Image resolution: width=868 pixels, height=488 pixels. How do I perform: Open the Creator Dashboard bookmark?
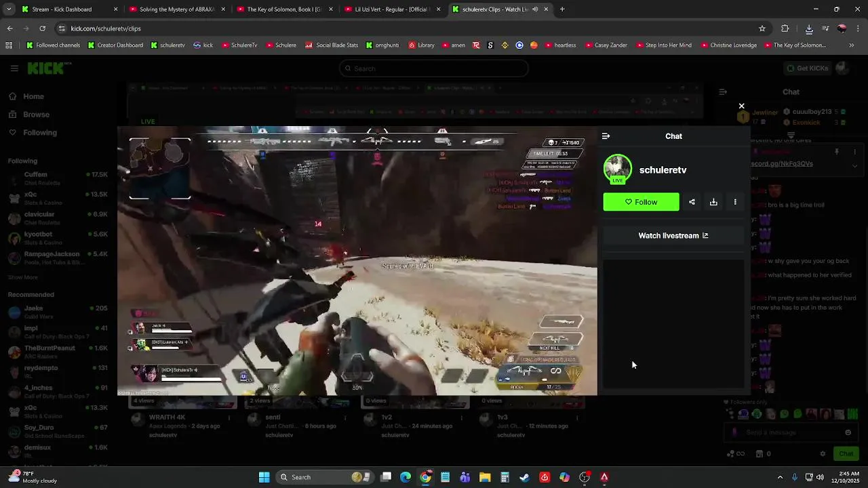click(115, 45)
